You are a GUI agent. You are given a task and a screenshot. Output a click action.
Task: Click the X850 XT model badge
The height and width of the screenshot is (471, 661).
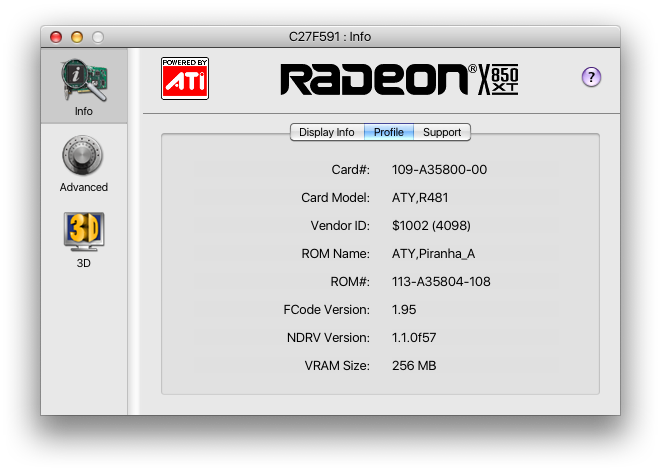click(x=497, y=79)
